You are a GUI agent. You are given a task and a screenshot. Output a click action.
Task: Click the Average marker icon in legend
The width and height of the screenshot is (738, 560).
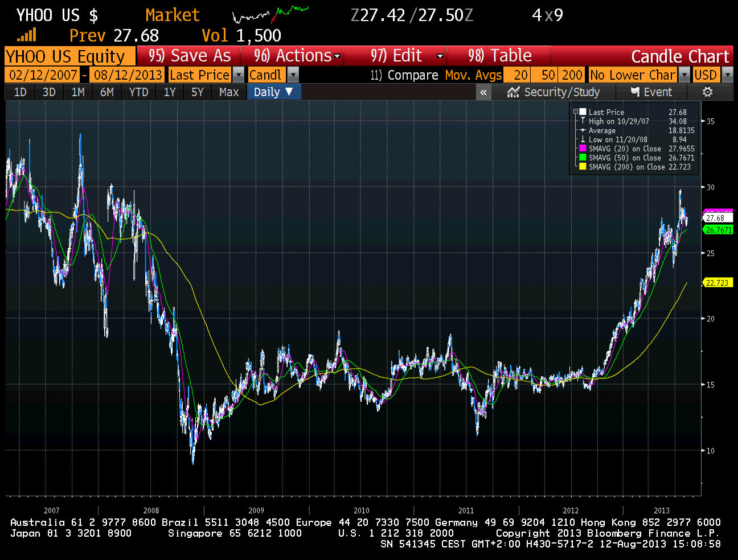tap(583, 130)
